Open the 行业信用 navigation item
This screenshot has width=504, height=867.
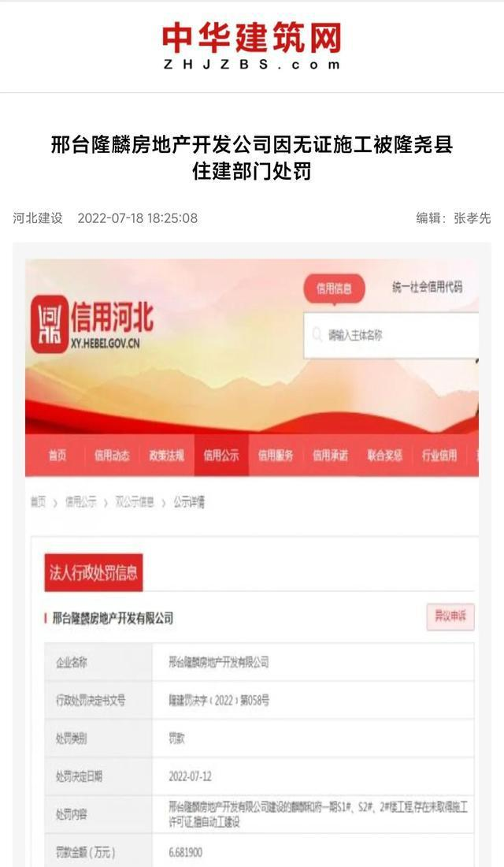point(439,455)
